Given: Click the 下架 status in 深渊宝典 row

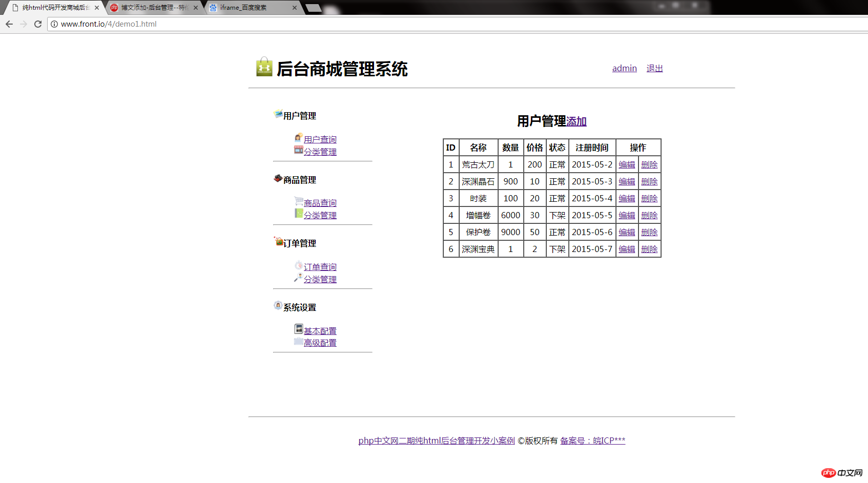Looking at the screenshot, I should pyautogui.click(x=557, y=249).
